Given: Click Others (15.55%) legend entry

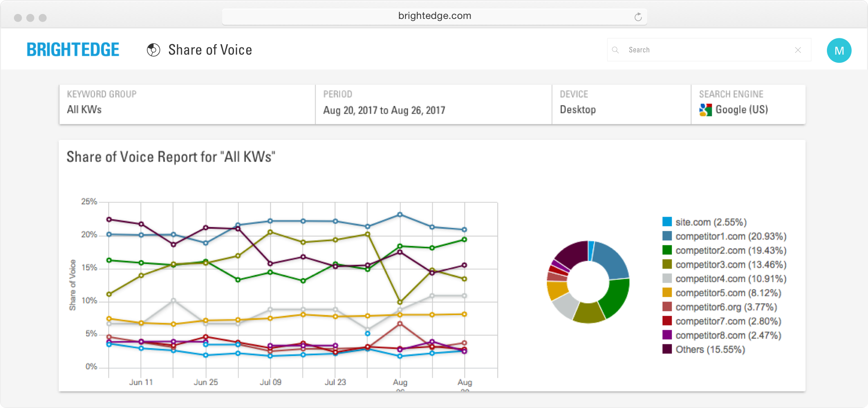Looking at the screenshot, I should [x=710, y=349].
